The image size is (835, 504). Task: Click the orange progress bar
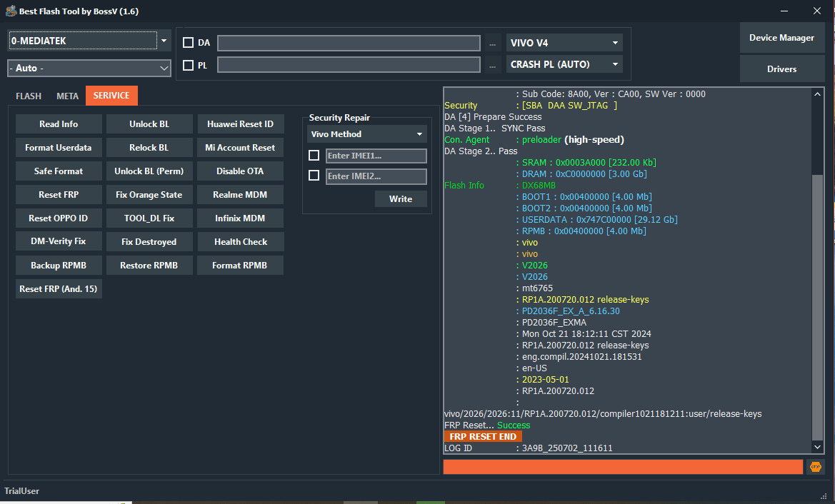[623, 467]
